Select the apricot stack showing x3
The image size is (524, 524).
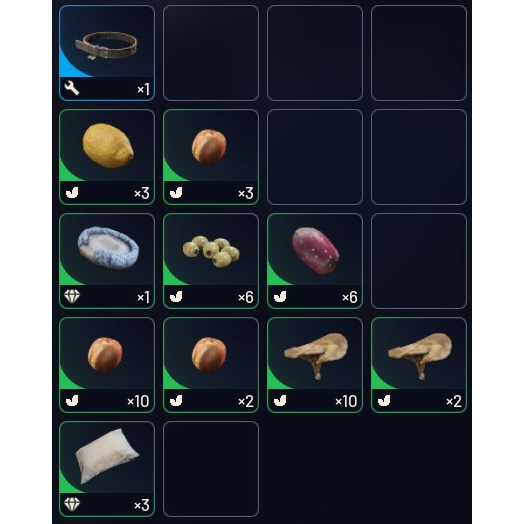tap(211, 157)
